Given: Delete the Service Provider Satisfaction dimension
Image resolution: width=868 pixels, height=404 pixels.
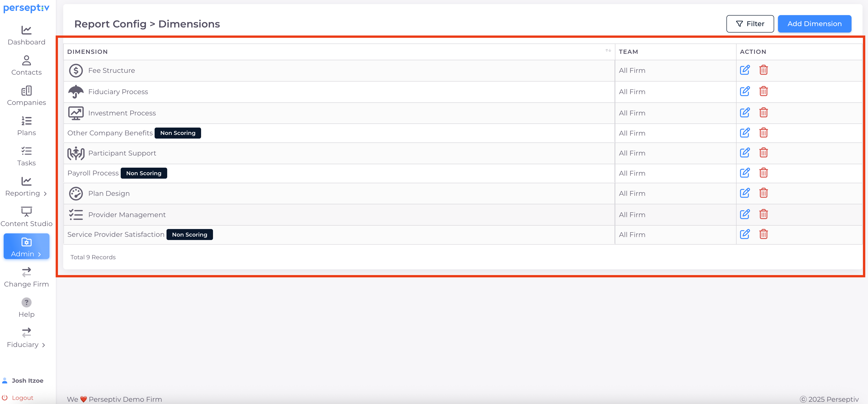Looking at the screenshot, I should pyautogui.click(x=763, y=234).
